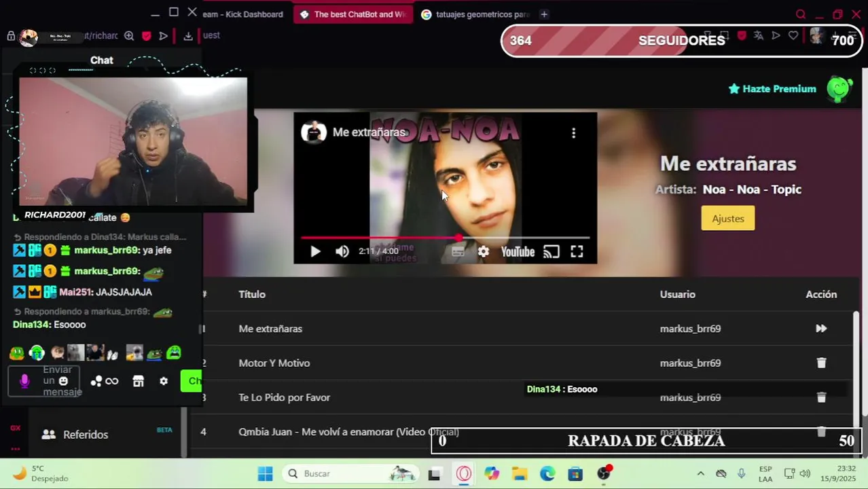
Task: Open File Explorer from the taskbar
Action: coord(520,473)
